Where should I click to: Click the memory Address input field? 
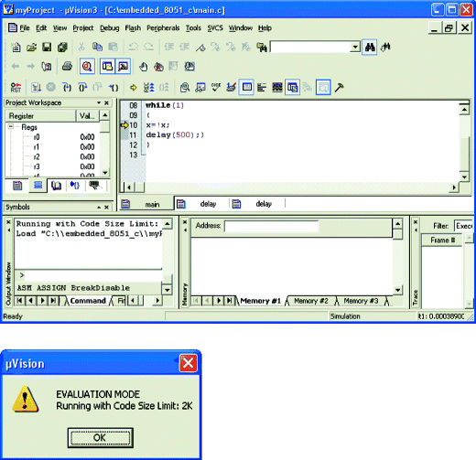(271, 227)
